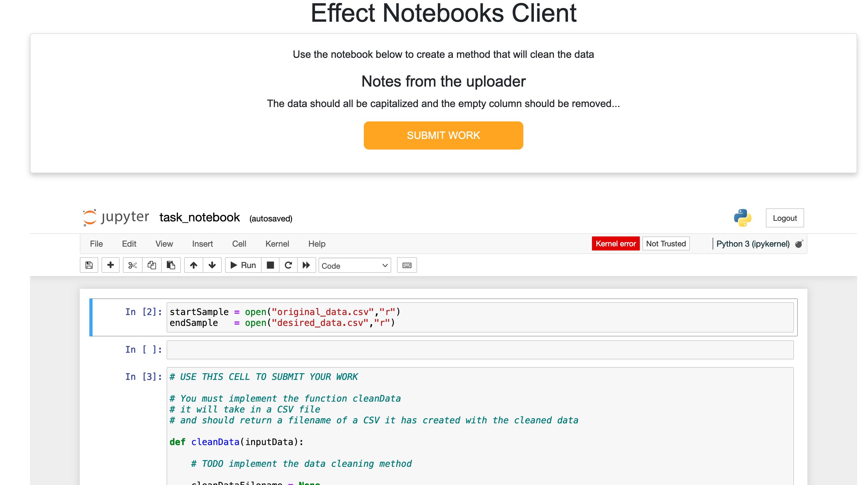This screenshot has height=485, width=868.
Task: Move the selected cell down
Action: click(212, 265)
